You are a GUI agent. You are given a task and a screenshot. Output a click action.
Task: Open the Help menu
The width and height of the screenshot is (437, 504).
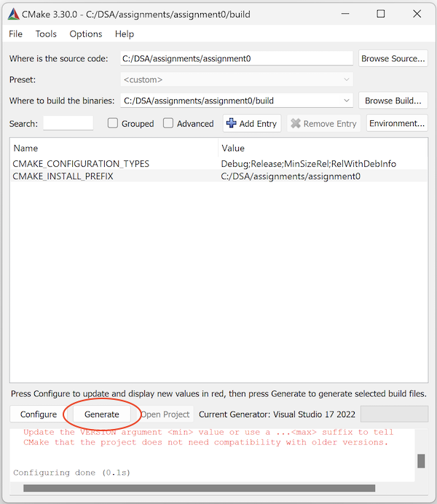[x=125, y=34]
